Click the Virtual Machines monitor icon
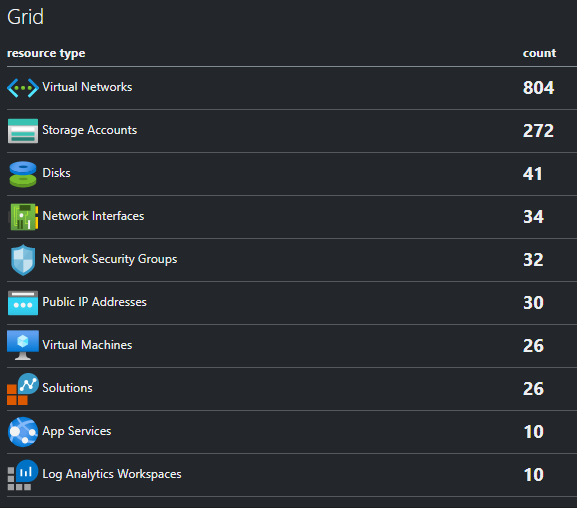 coord(23,345)
